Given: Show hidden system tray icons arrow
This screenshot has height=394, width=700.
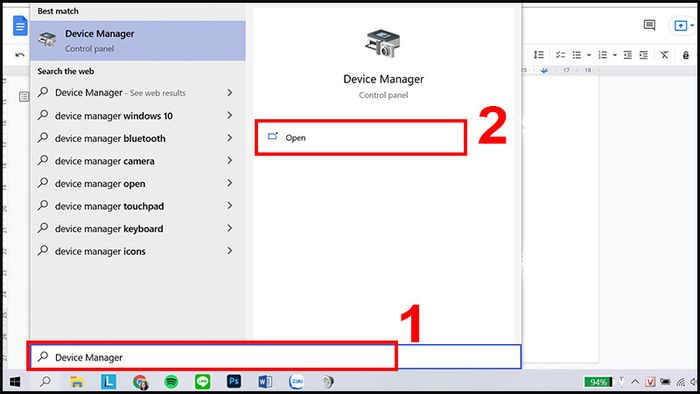Looking at the screenshot, I should click(x=635, y=382).
